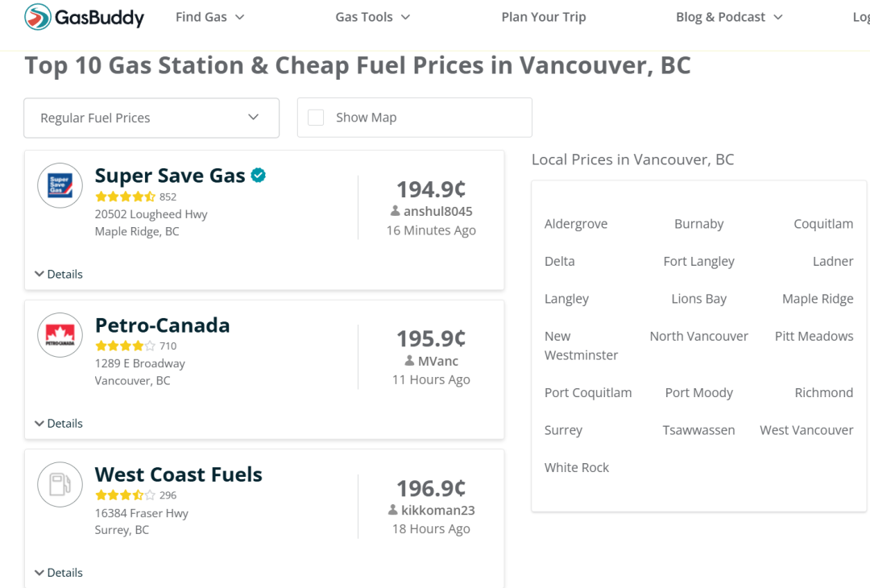This screenshot has height=588, width=870.
Task: View local prices for Burnaby
Action: click(x=698, y=224)
